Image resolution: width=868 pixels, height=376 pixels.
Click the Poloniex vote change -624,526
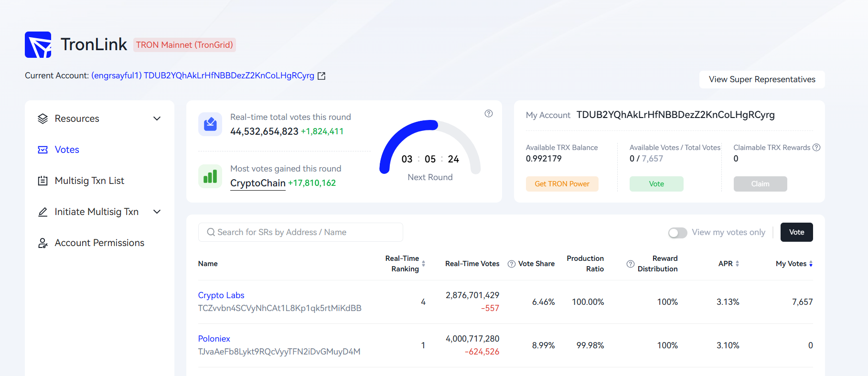482,352
